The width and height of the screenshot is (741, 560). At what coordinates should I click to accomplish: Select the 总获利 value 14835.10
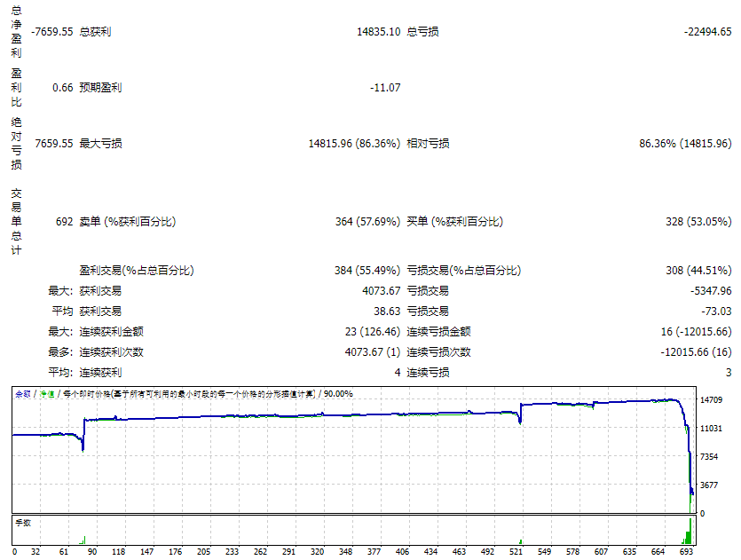pyautogui.click(x=378, y=32)
